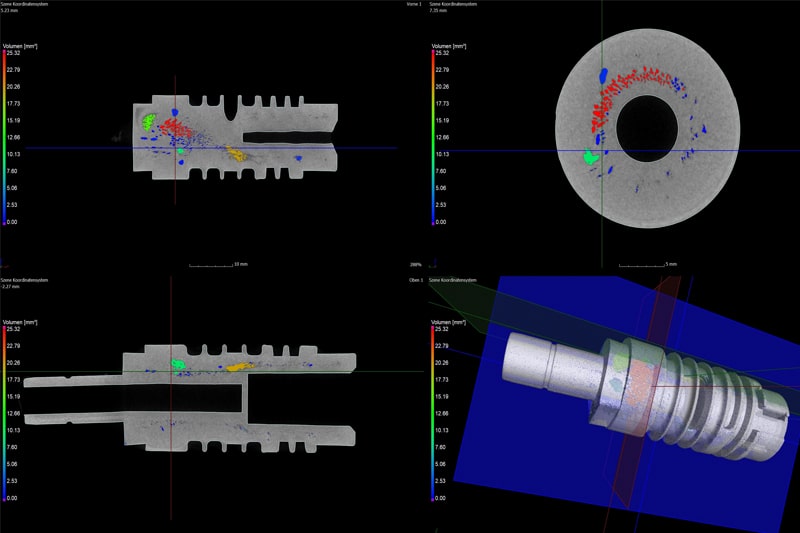Select the large blue pore in the circular view
The width and height of the screenshot is (800, 533).
[602, 75]
